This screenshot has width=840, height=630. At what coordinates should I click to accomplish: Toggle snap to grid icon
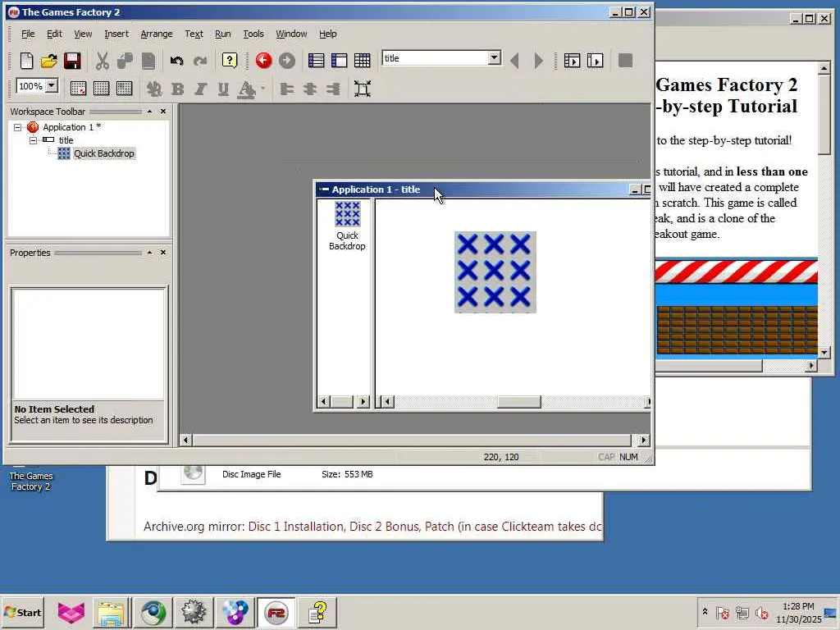125,89
